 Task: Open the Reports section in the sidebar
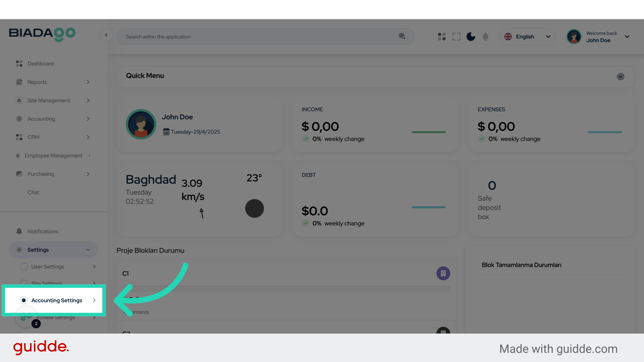(37, 82)
